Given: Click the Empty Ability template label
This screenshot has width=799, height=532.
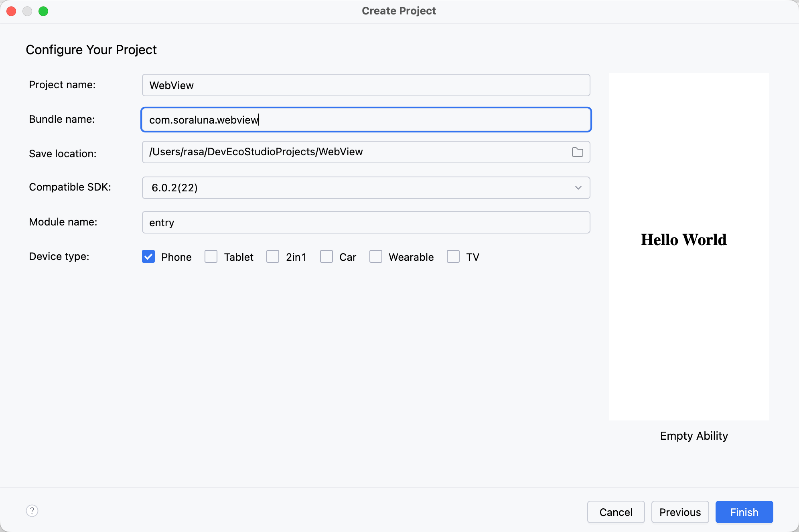Looking at the screenshot, I should pyautogui.click(x=694, y=436).
